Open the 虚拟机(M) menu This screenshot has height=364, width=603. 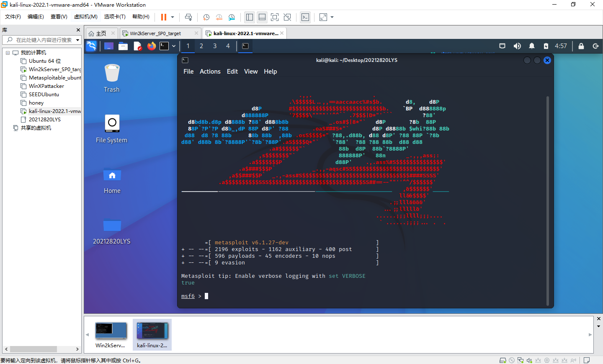point(86,17)
